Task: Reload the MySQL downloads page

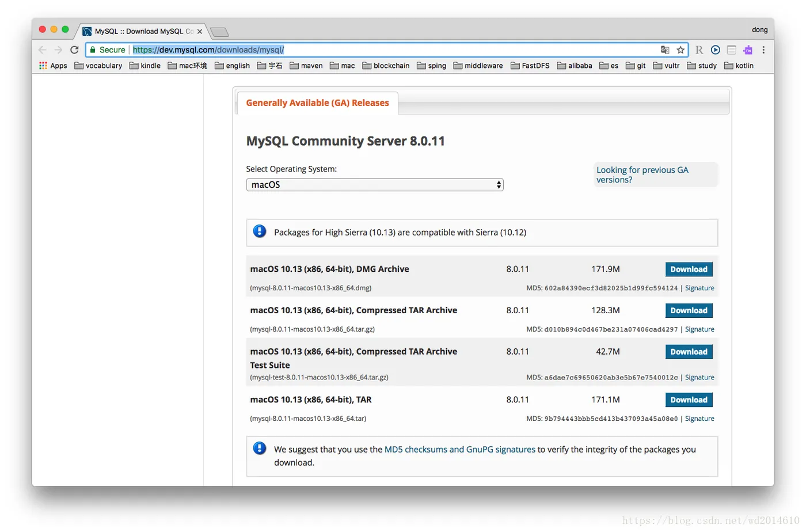Action: coord(74,50)
